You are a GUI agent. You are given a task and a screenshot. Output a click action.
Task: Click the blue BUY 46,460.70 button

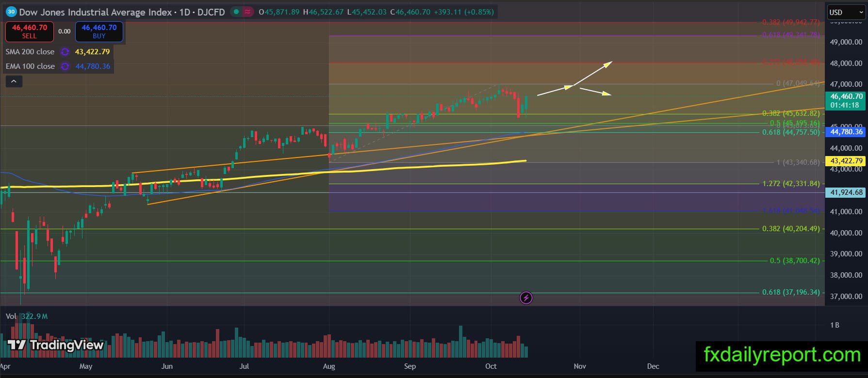[x=99, y=31]
